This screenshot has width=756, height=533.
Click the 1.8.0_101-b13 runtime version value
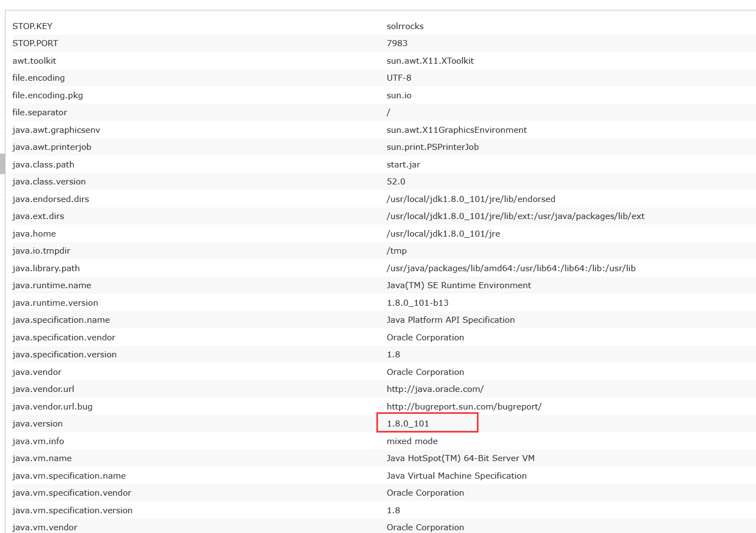point(417,303)
